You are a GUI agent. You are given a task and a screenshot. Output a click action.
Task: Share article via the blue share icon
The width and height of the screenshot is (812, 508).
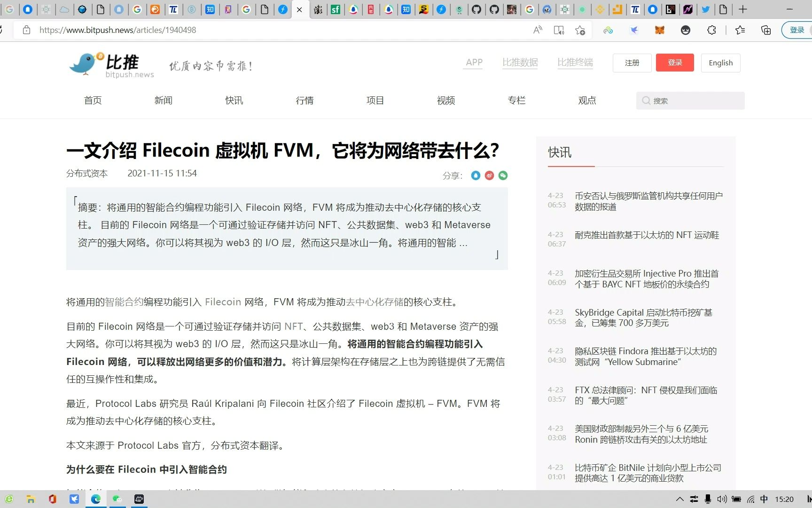(x=476, y=175)
